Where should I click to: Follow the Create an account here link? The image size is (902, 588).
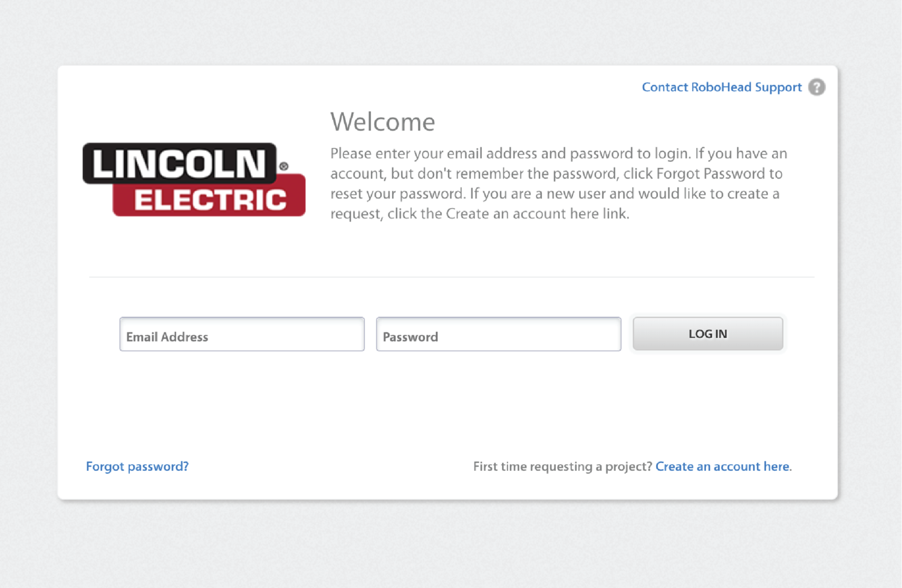[x=723, y=467]
